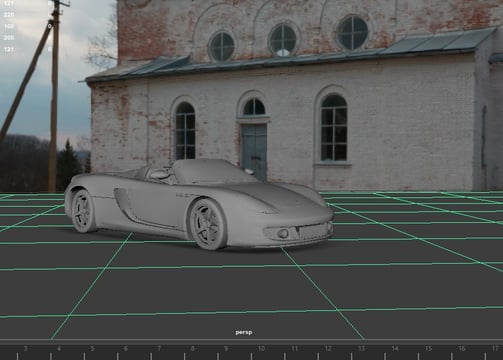This screenshot has height=360, width=503.
Task: Select the gray car model in viewport
Action: tap(198, 204)
